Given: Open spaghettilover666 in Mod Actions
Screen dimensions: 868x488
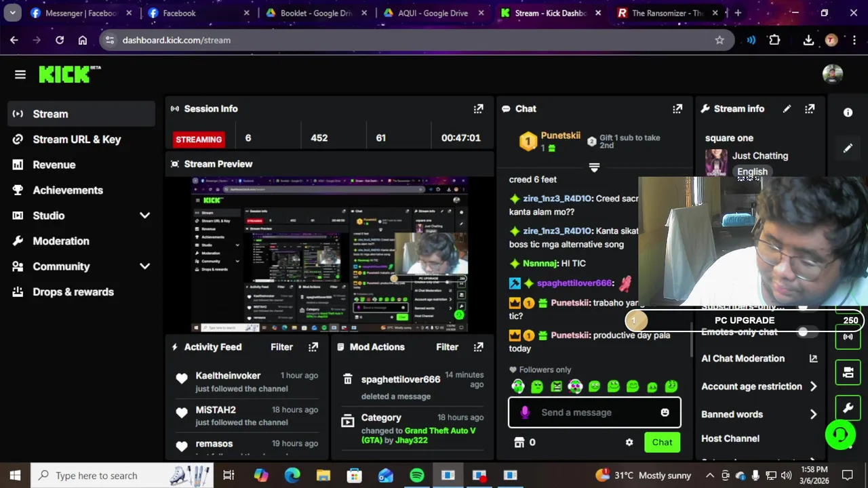Looking at the screenshot, I should pyautogui.click(x=401, y=380).
